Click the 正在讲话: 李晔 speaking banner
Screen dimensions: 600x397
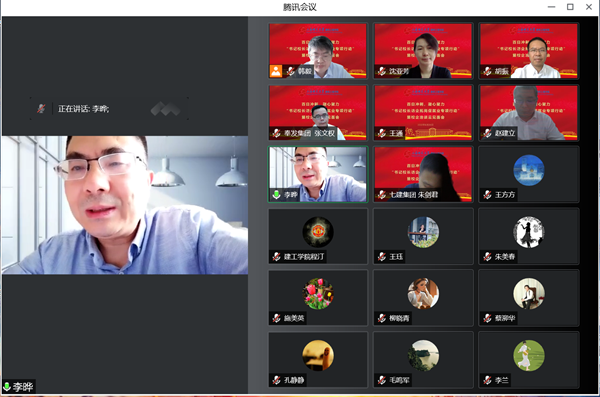pyautogui.click(x=109, y=109)
